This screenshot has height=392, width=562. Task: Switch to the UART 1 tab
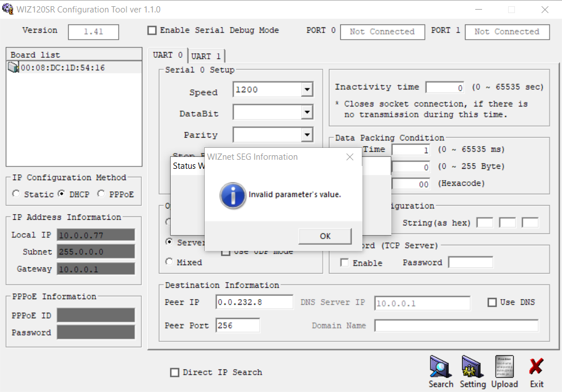click(206, 56)
